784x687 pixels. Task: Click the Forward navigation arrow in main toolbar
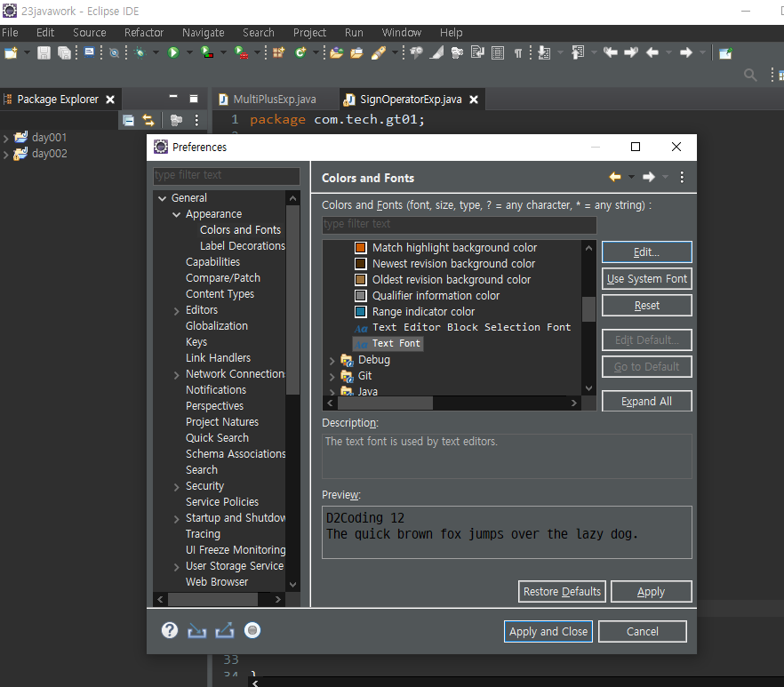point(686,52)
